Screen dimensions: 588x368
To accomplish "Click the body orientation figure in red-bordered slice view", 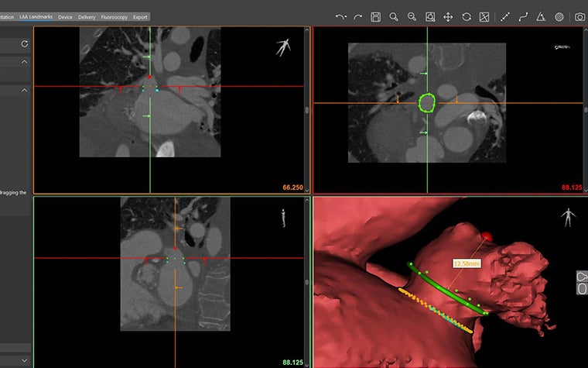I will [x=562, y=47].
